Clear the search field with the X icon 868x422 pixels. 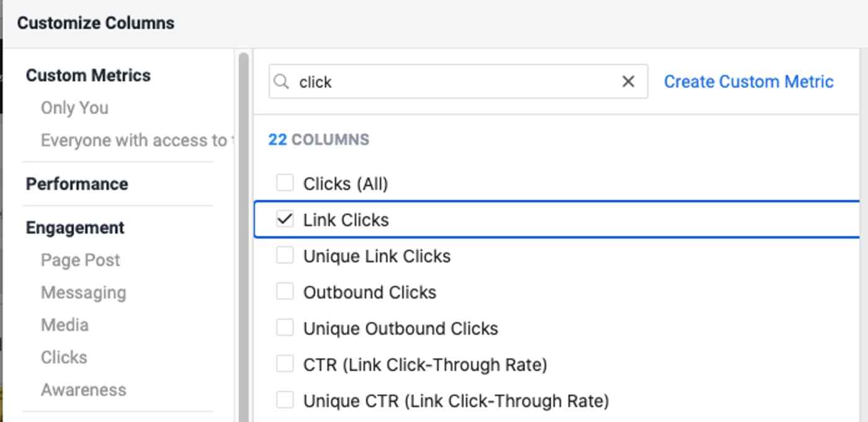628,82
